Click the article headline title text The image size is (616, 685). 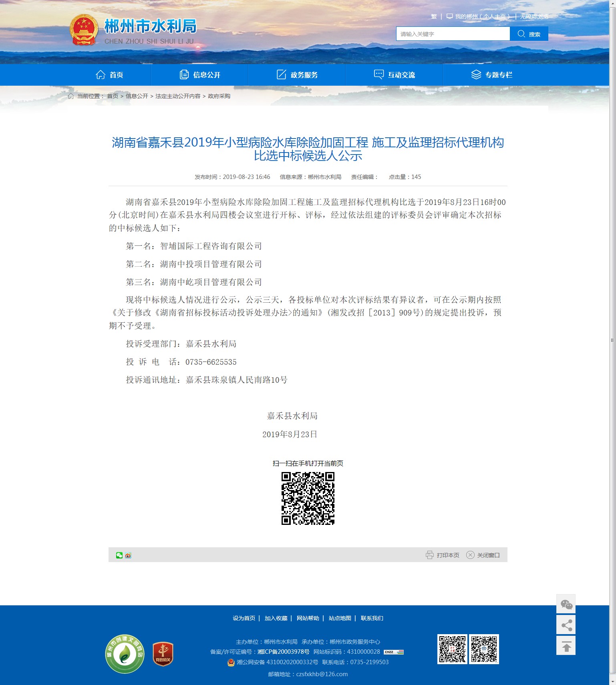[x=308, y=149]
